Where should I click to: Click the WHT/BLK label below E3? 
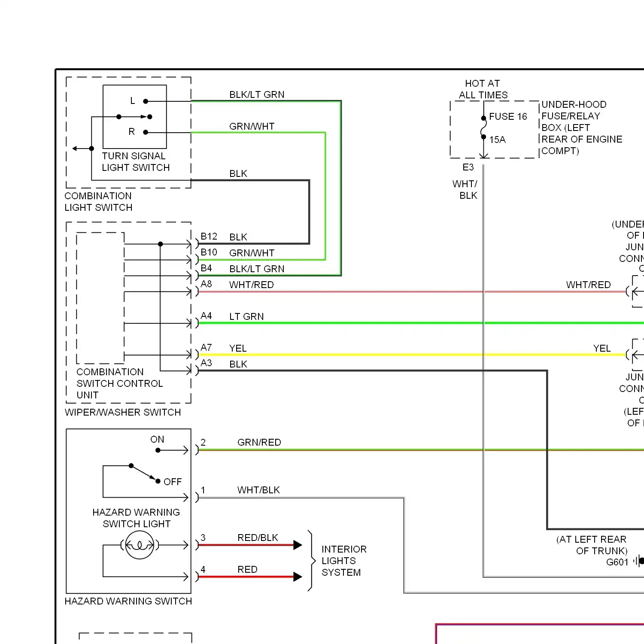465,189
